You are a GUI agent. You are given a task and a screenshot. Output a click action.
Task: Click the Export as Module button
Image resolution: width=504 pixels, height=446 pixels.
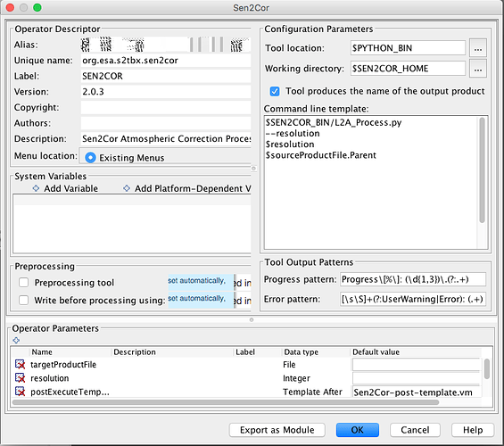[x=277, y=430]
